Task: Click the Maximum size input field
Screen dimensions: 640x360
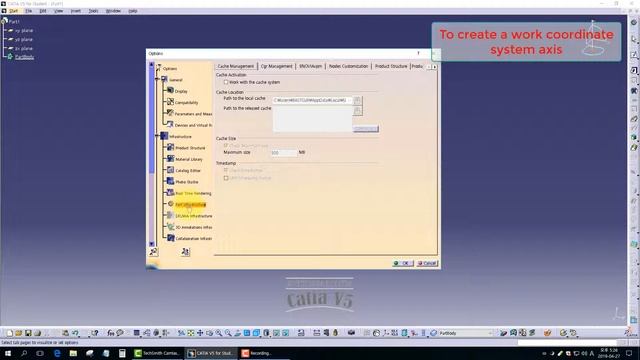Action: (x=284, y=153)
